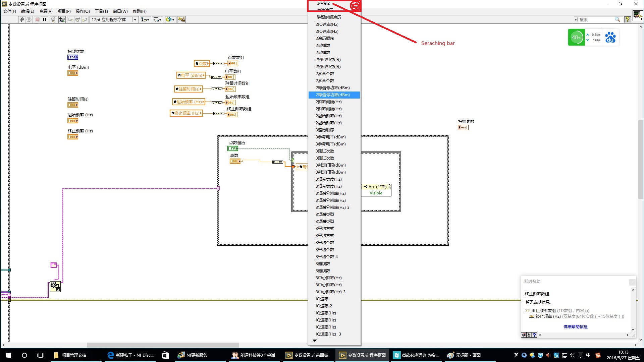The image size is (644, 362).
Task: Click the down arrow below the list
Action: [315, 341]
